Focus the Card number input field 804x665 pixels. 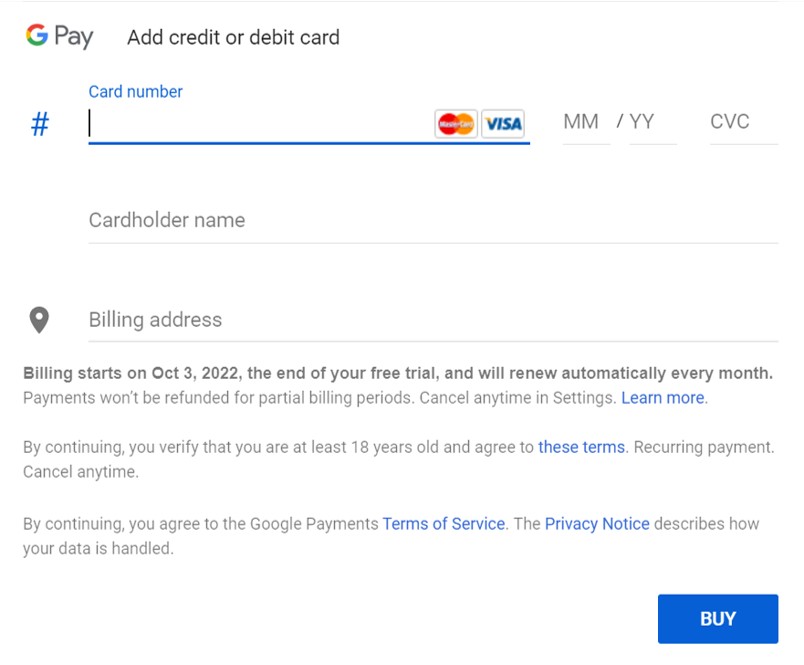260,123
